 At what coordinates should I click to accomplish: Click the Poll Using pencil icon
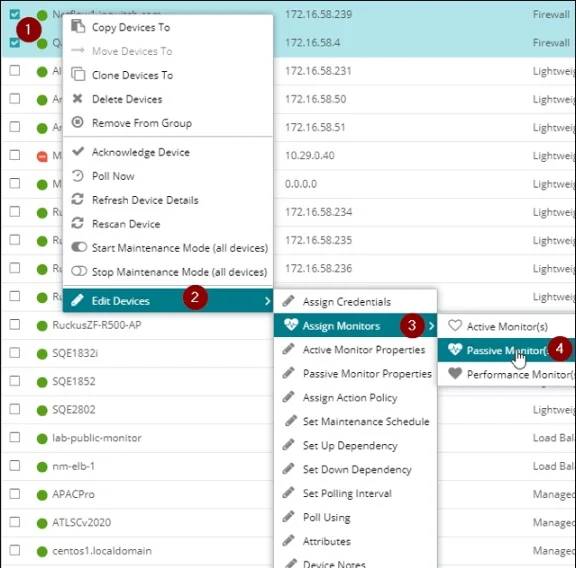[288, 517]
